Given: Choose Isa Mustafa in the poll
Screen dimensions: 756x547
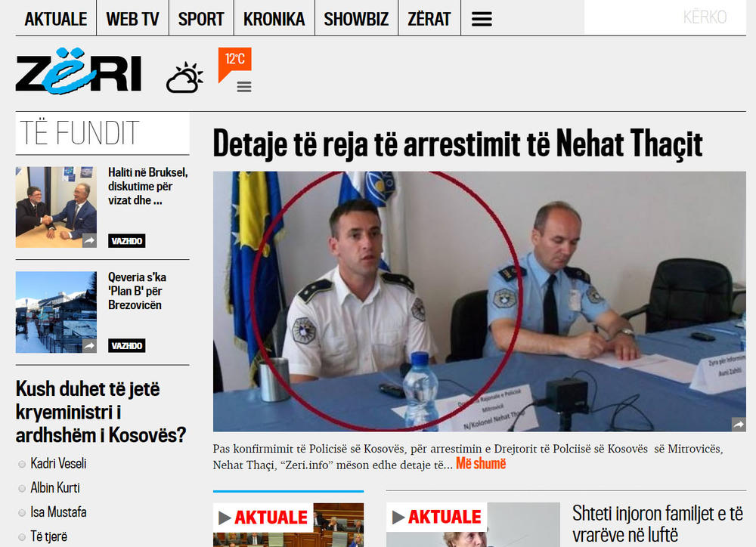Looking at the screenshot, I should (22, 512).
